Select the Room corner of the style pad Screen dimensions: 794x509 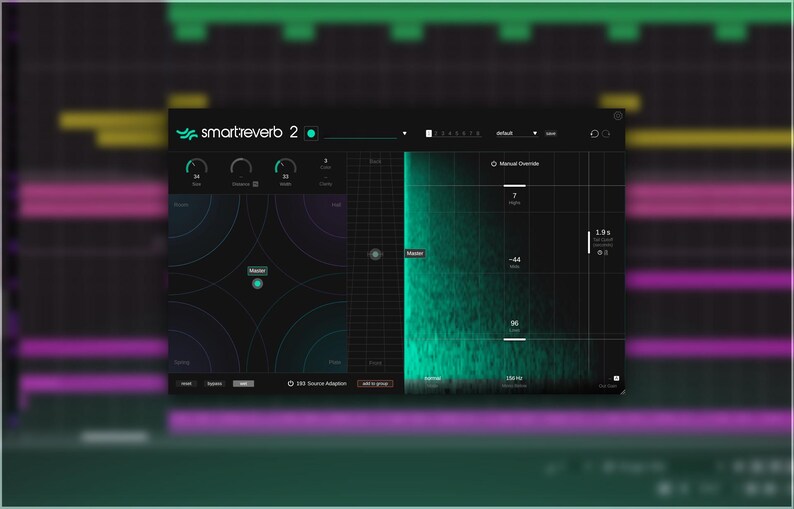point(181,205)
